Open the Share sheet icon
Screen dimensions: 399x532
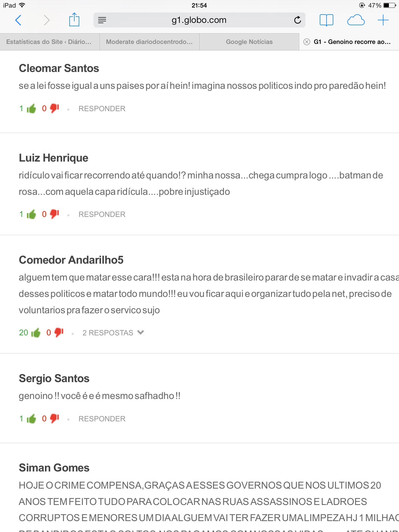coord(74,20)
